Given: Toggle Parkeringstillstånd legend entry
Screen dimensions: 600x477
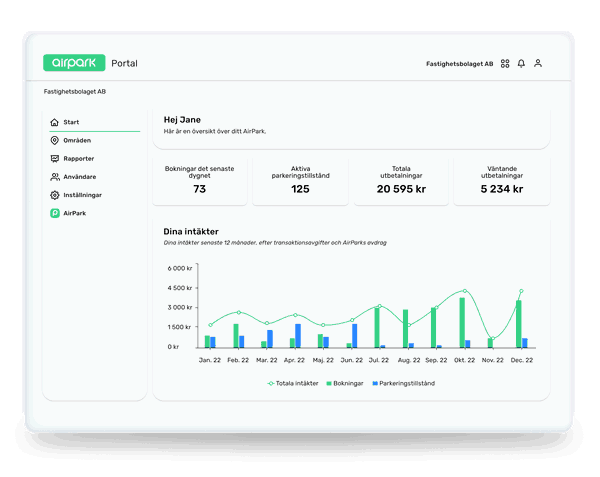Looking at the screenshot, I should pos(404,383).
